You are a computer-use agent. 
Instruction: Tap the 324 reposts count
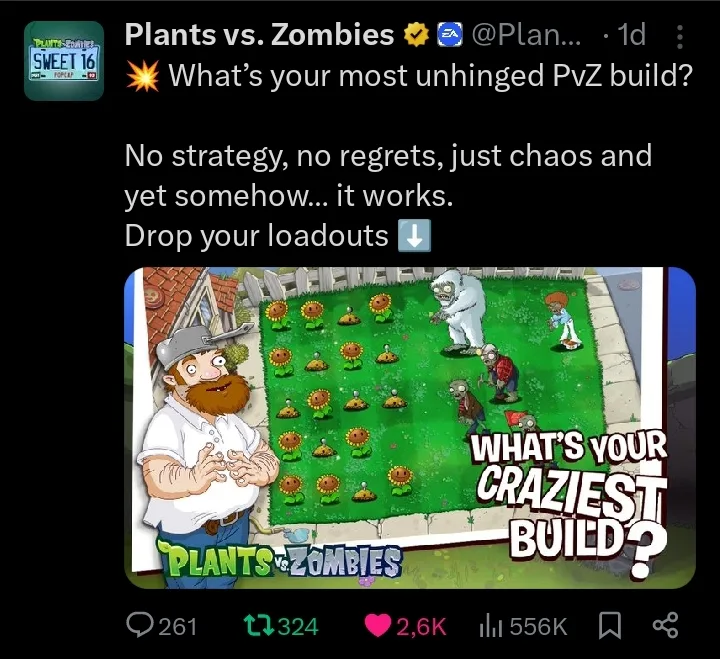298,627
